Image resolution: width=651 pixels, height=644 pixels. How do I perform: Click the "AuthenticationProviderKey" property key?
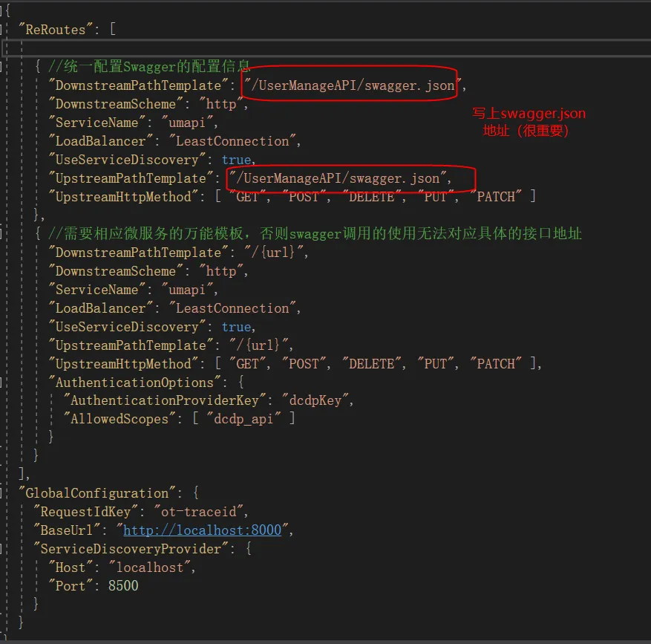[x=165, y=400]
